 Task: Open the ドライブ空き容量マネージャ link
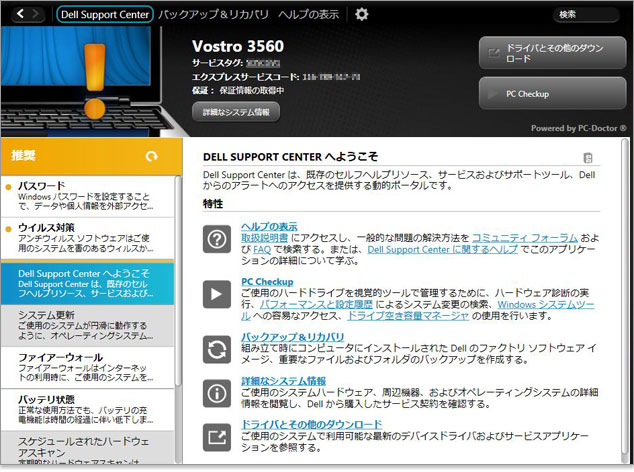pos(408,315)
